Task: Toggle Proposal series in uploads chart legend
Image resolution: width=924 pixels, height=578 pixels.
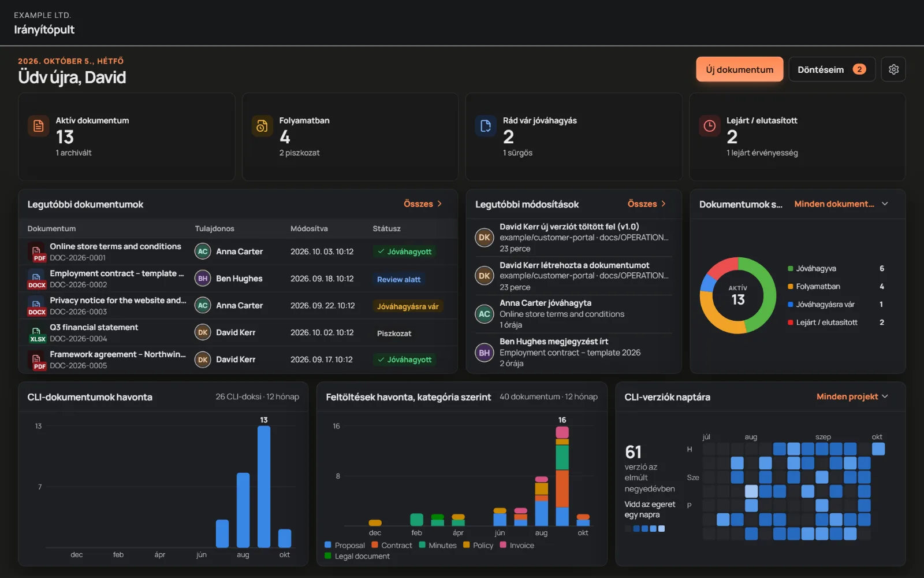Action: coord(345,545)
